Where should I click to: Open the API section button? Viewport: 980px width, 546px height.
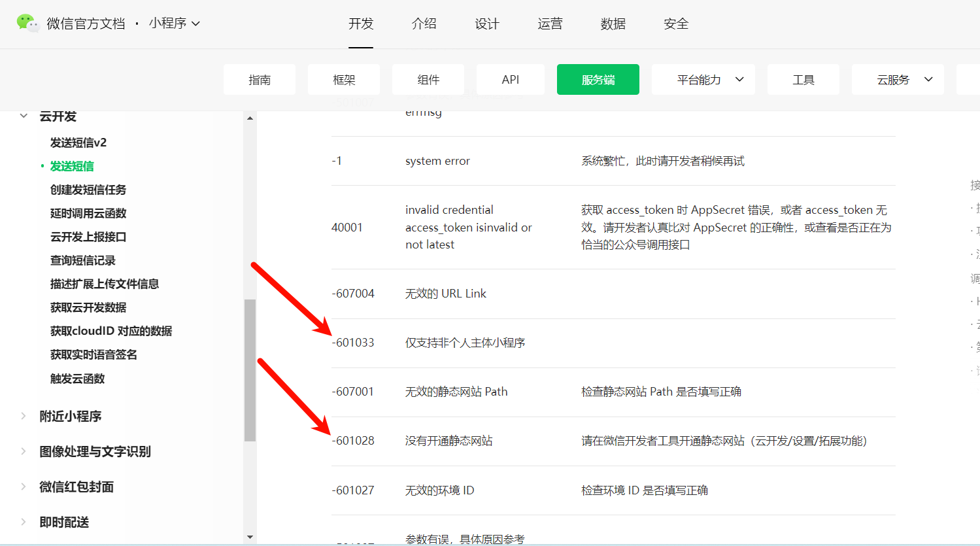pos(511,79)
